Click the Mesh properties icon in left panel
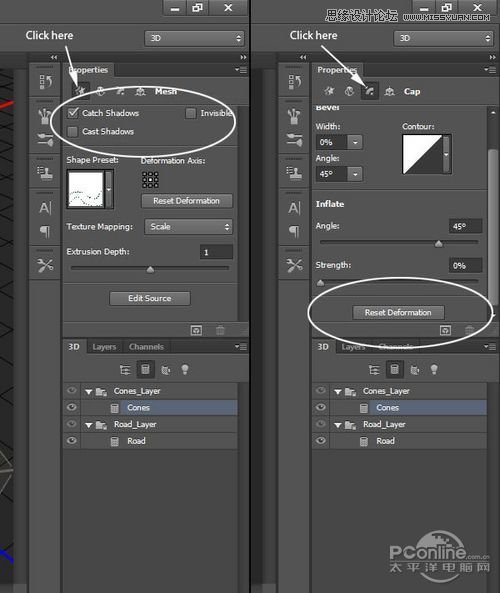Viewport: 500px width, 593px height. 81,91
